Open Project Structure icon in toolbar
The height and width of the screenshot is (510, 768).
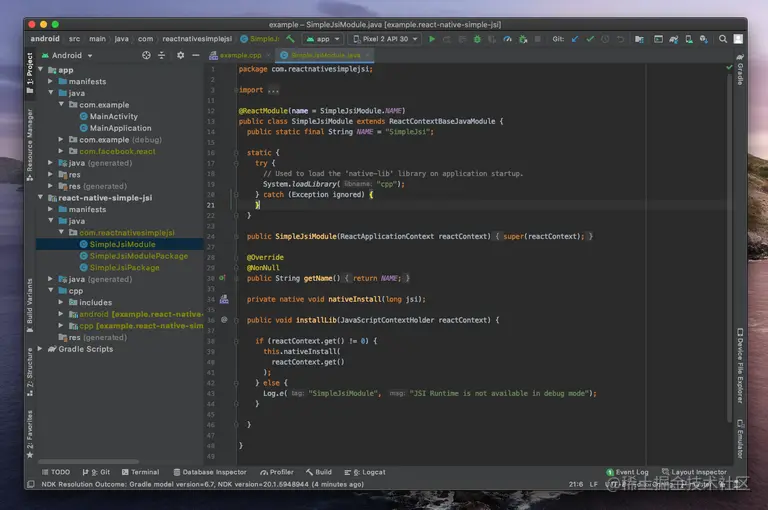pyautogui.click(x=639, y=39)
